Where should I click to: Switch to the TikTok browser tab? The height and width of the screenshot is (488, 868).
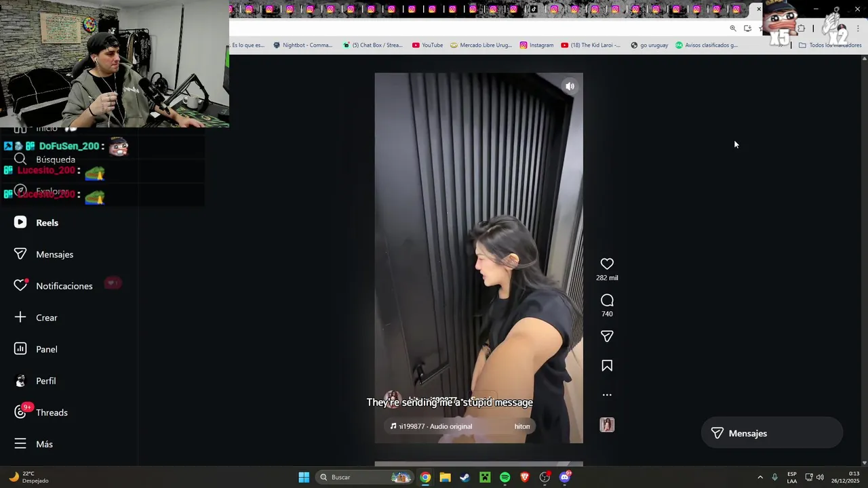coord(534,9)
